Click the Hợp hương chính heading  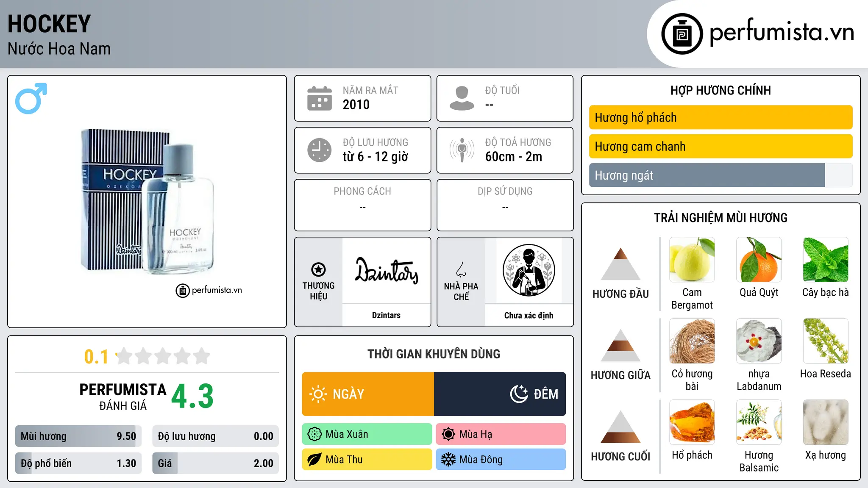pos(721,90)
